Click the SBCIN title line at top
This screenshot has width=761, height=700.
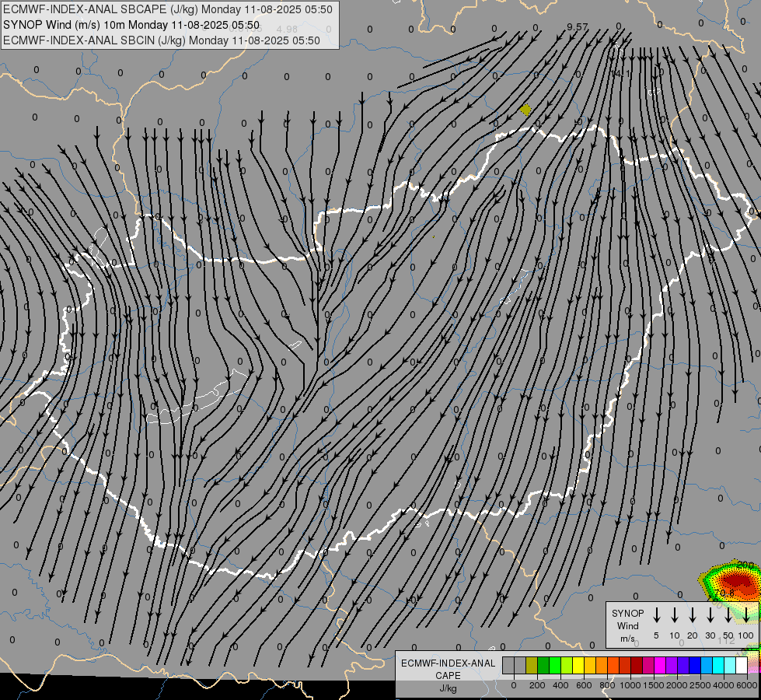point(162,40)
